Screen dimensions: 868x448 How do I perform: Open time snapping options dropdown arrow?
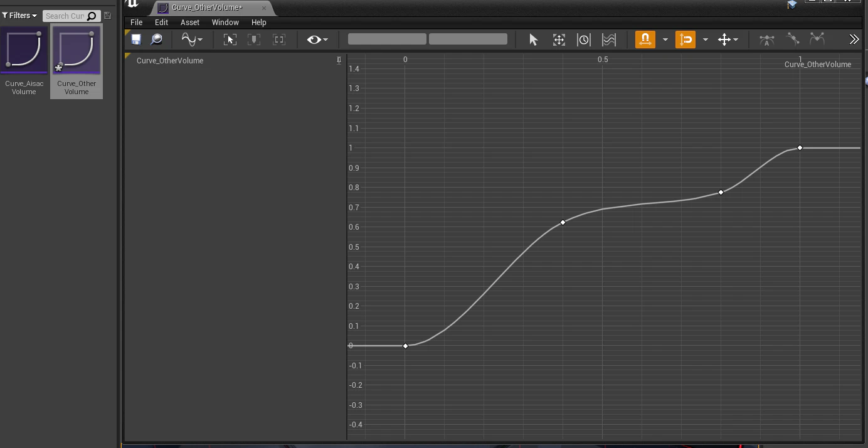tap(665, 40)
